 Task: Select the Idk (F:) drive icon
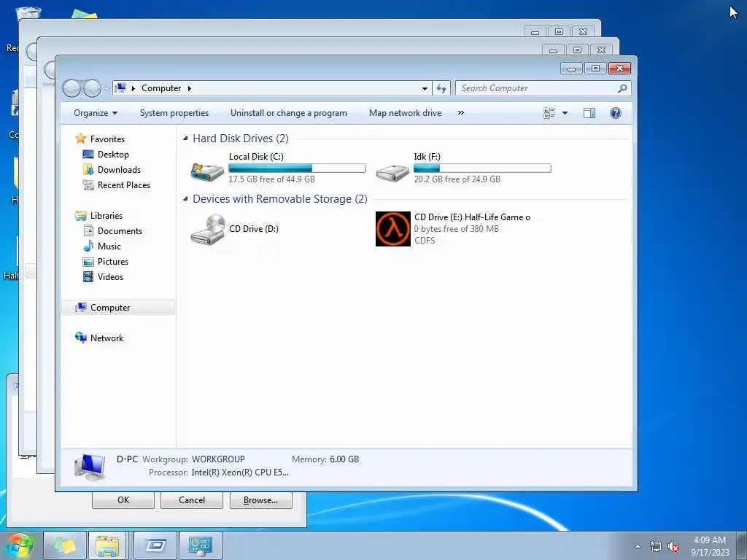click(392, 172)
